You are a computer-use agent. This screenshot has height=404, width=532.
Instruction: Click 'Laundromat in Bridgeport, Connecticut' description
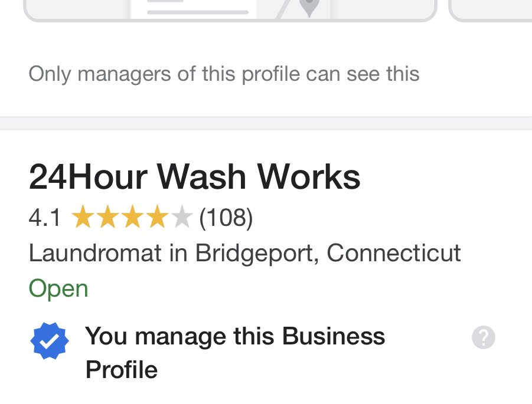(x=244, y=253)
